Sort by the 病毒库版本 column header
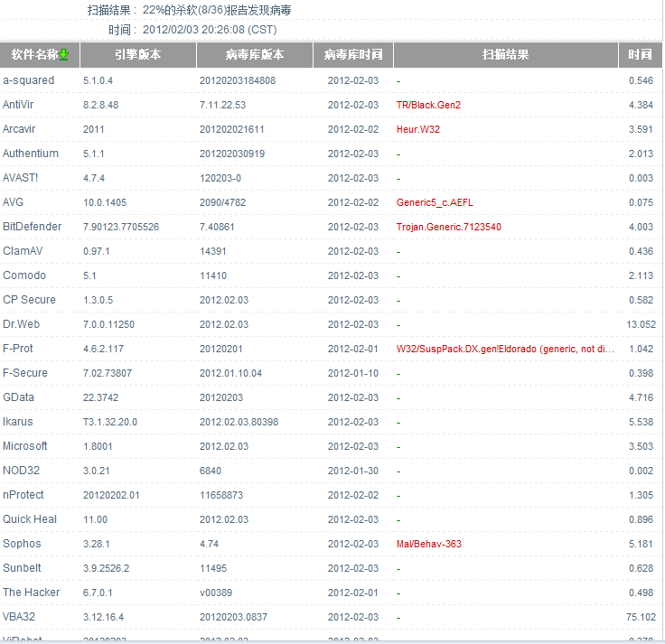The image size is (665, 644). [255, 55]
